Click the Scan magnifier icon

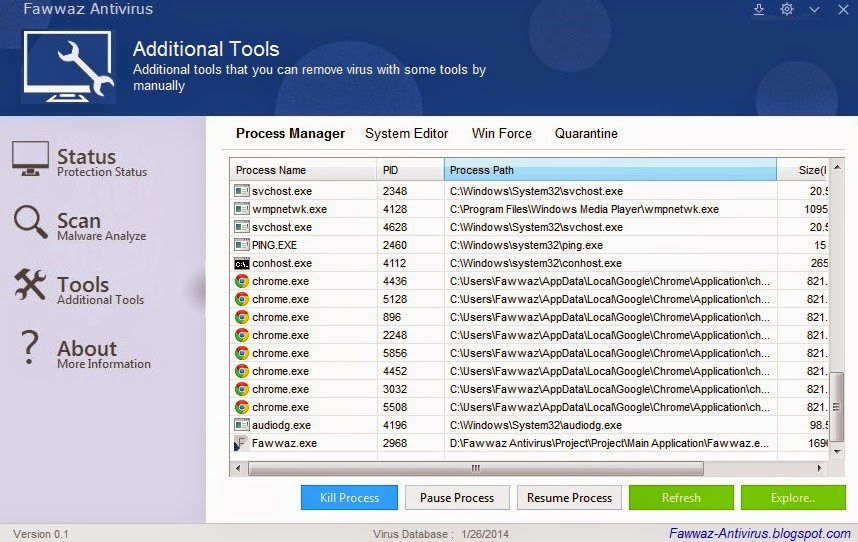tap(31, 222)
